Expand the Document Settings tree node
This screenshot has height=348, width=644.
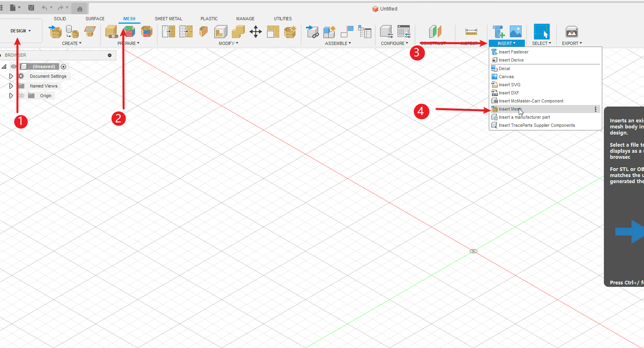(11, 76)
